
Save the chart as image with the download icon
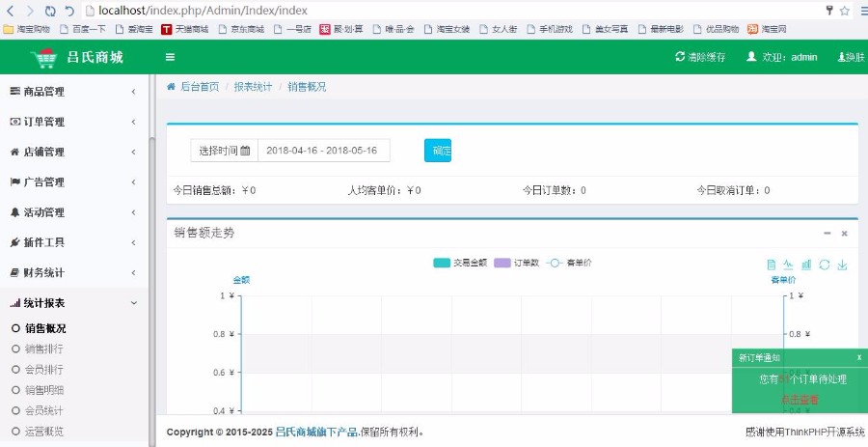842,265
